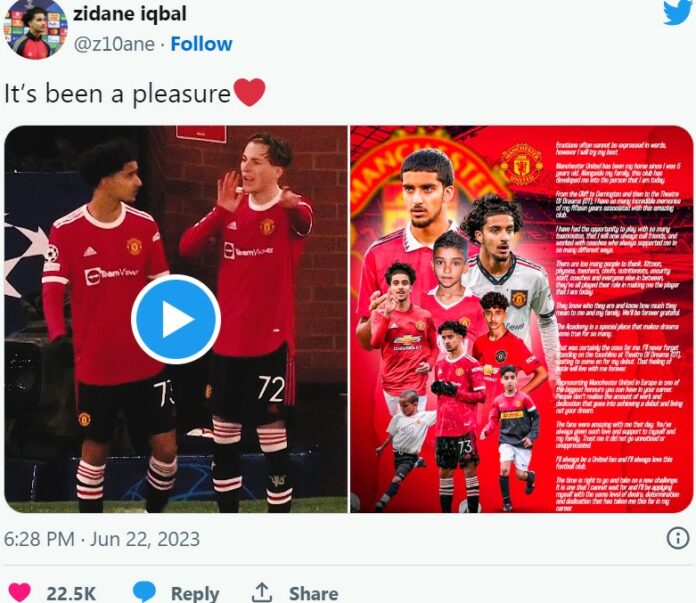Open zidane iqbal's profile avatar

coord(35,29)
